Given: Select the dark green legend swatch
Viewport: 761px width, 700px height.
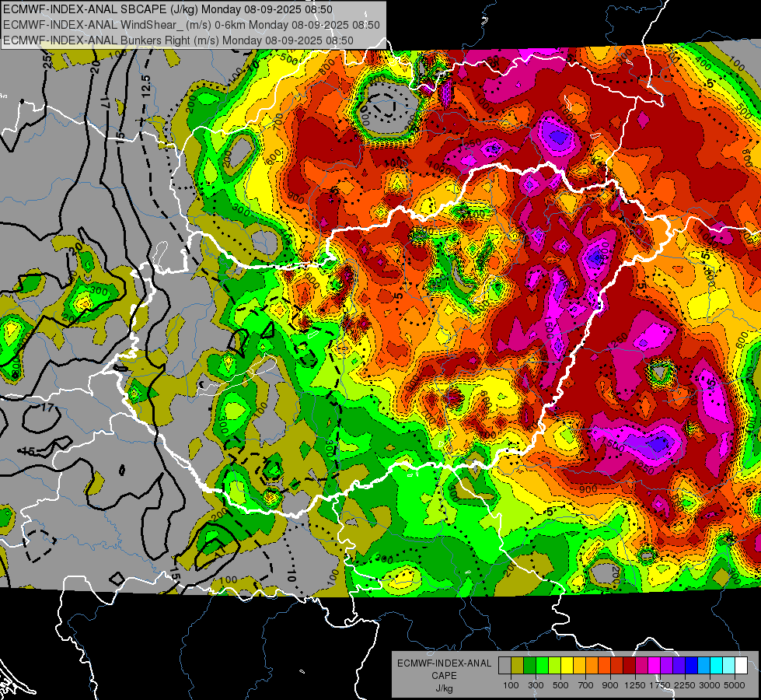Looking at the screenshot, I should click(x=529, y=666).
